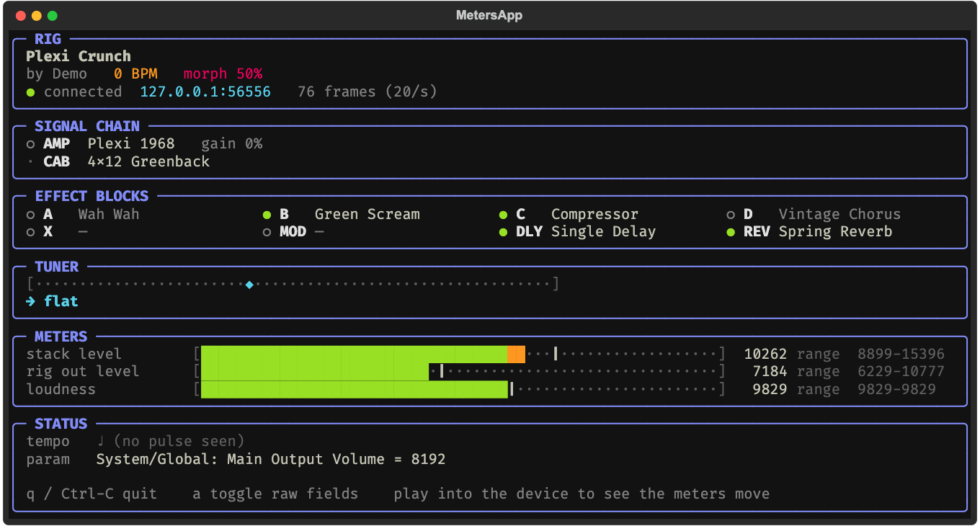Viewport: 980px width, 526px height.
Task: Click the address "127.0.0.1:56556"
Action: 205,92
